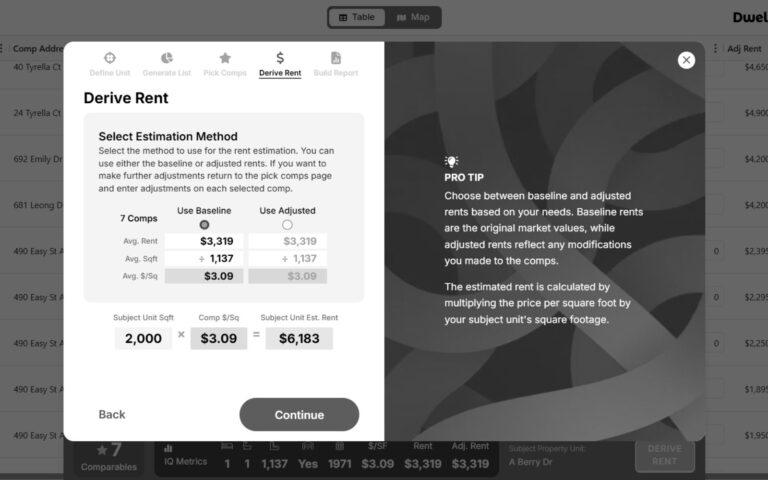Click the Derive Rent step label
The image size is (768, 480).
(x=280, y=73)
